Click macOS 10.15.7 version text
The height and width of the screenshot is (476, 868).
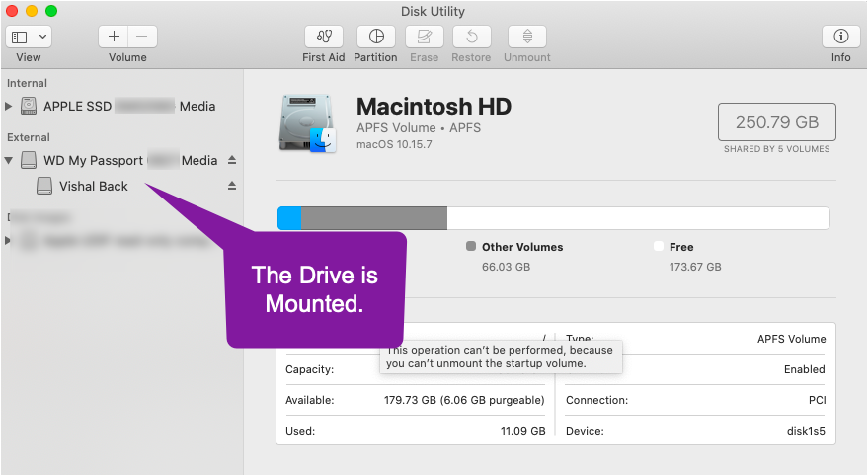(394, 144)
